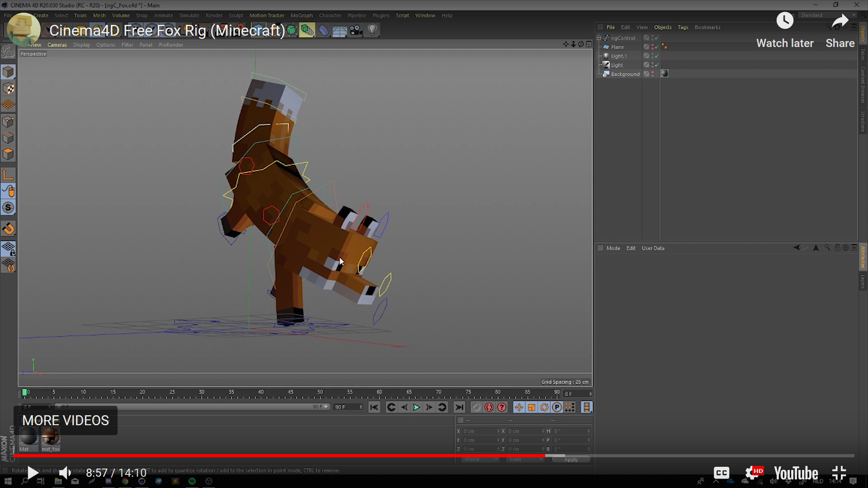Screen dimensions: 868x488
Task: Click the Locked Workplane grid icon
Action: (x=8, y=249)
